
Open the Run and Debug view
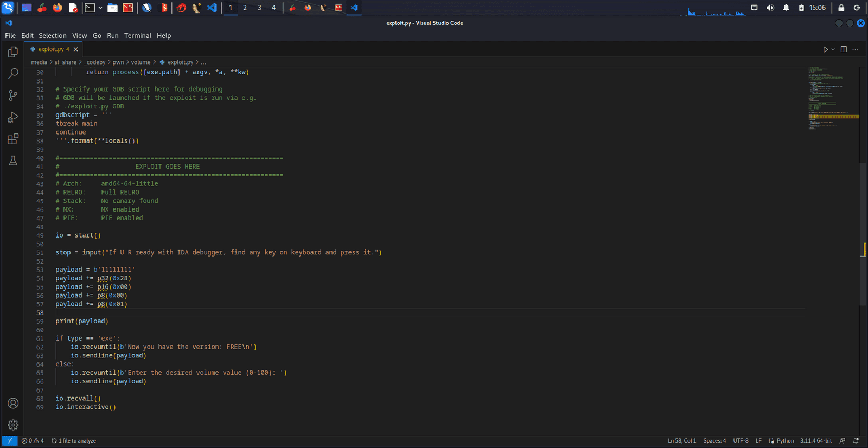pyautogui.click(x=13, y=117)
